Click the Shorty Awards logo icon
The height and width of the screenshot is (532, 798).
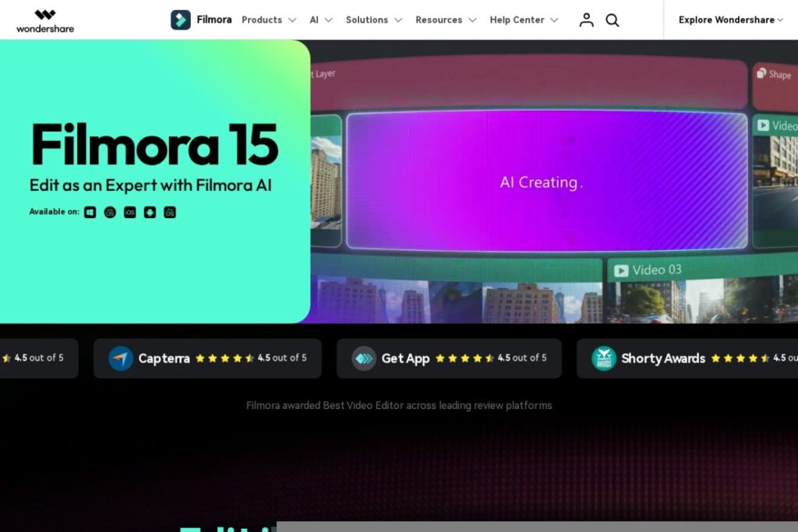[604, 358]
